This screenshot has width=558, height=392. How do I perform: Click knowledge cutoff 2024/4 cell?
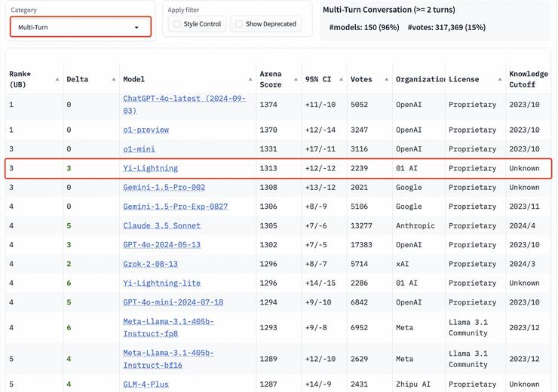point(522,226)
